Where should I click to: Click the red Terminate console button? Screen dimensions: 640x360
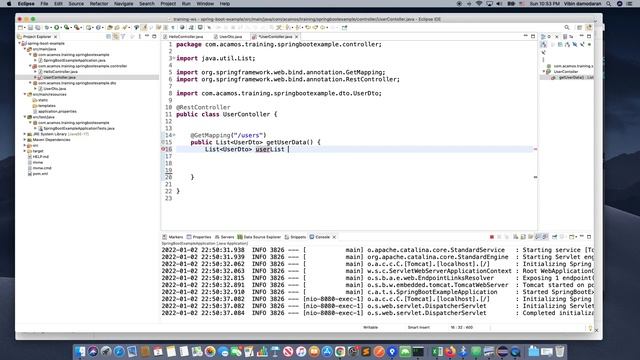click(492, 237)
